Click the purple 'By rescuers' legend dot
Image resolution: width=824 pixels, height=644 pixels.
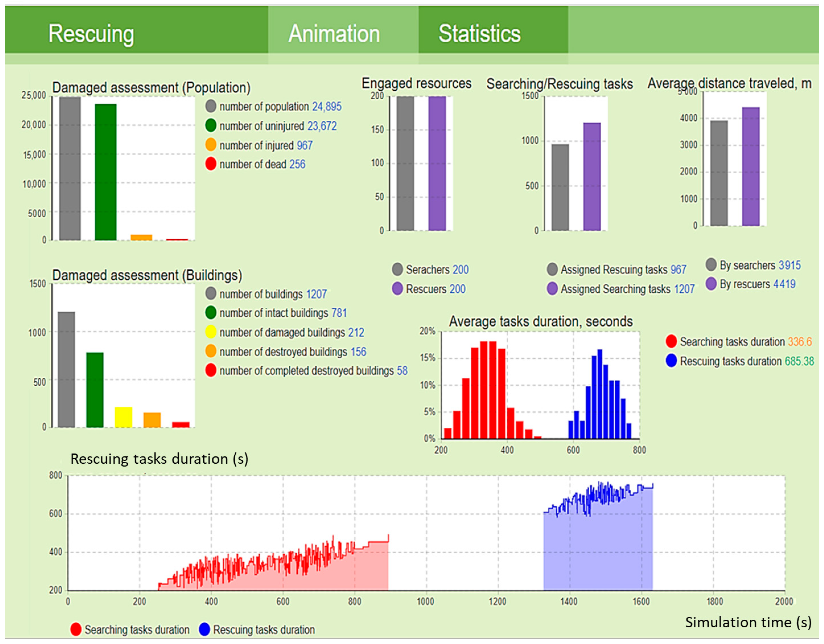[711, 284]
